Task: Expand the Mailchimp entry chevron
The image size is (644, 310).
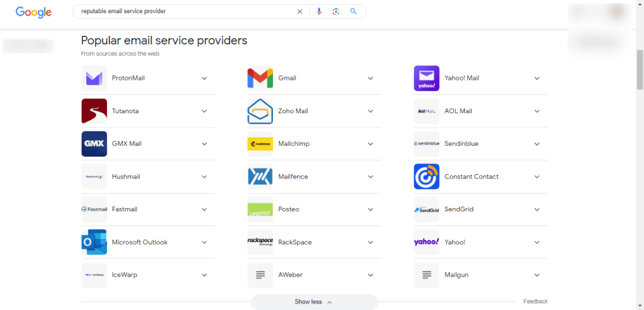Action: (x=370, y=144)
